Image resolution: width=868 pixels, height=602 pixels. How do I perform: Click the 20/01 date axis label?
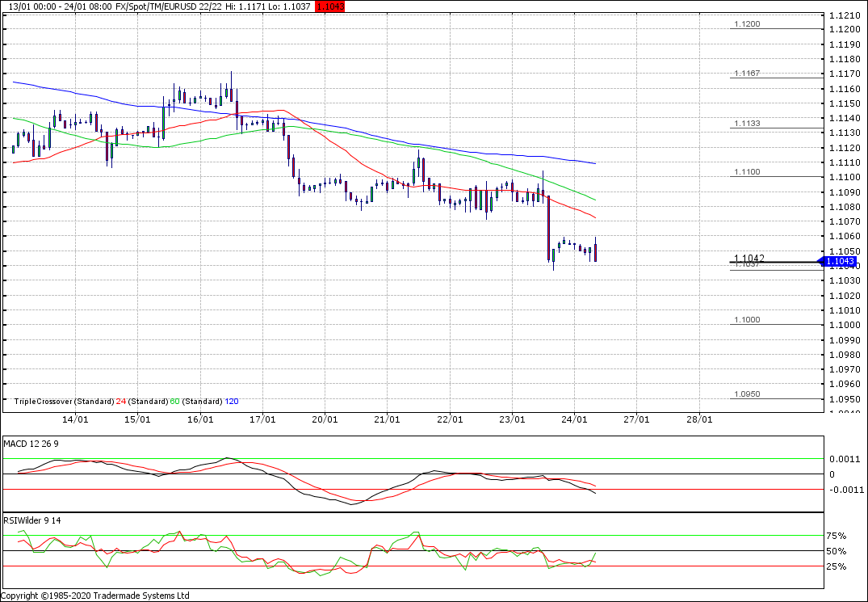(325, 420)
